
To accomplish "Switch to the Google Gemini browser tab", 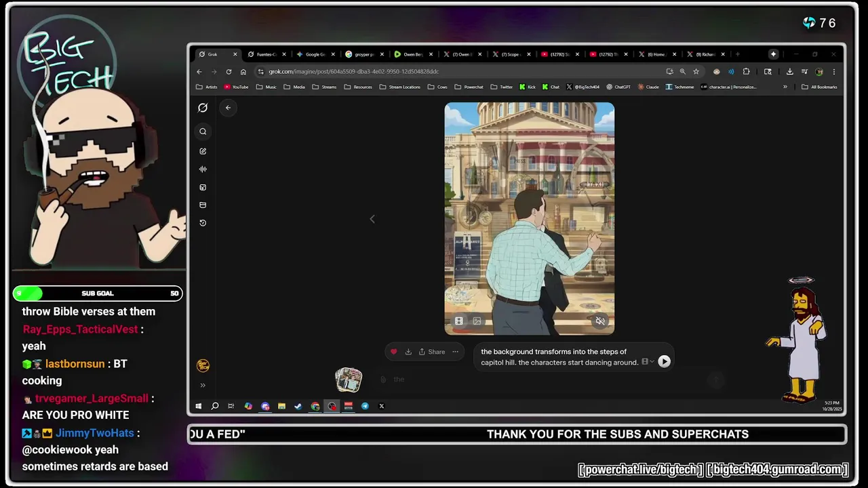I will tap(315, 54).
